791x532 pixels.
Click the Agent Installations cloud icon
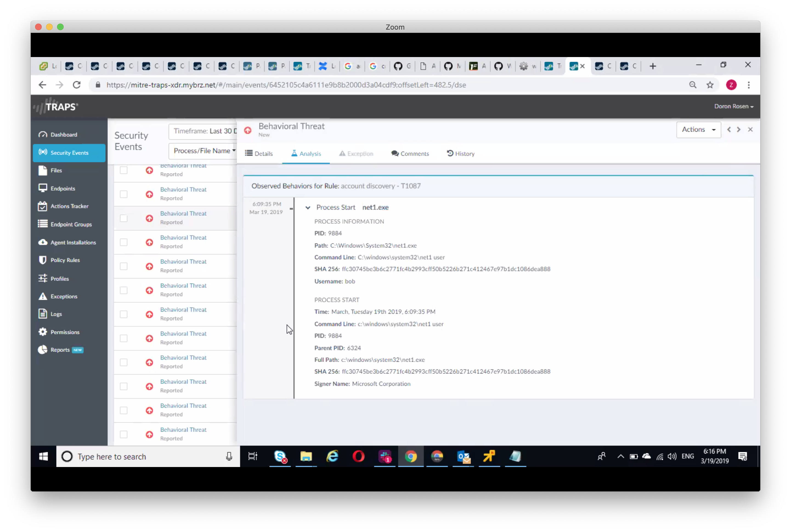[43, 242]
